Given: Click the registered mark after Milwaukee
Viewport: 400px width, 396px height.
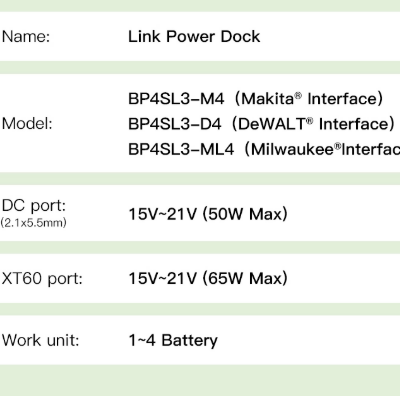Looking at the screenshot, I should [x=338, y=146].
